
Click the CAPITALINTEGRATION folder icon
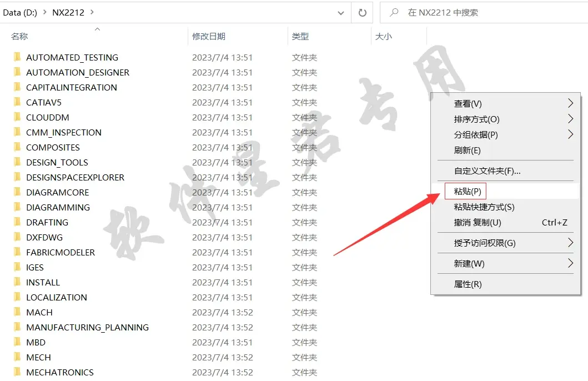point(17,87)
